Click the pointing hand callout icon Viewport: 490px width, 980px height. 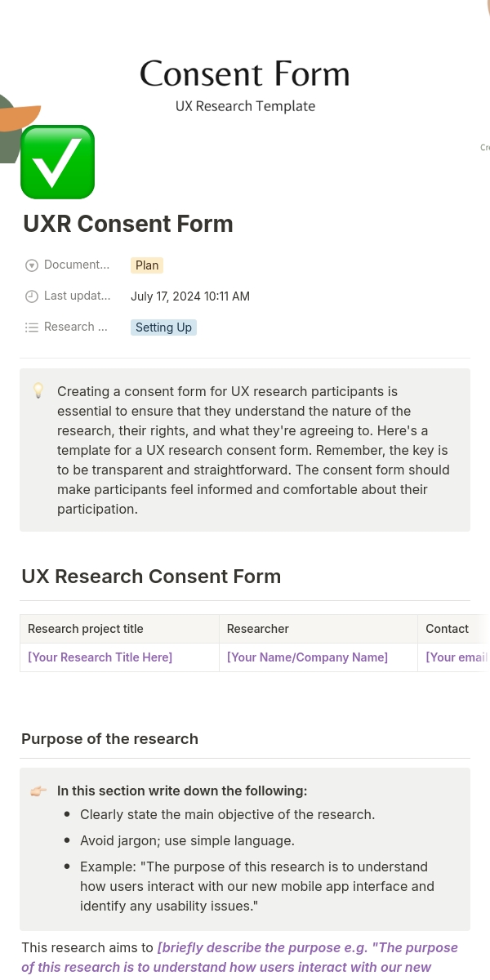38,791
